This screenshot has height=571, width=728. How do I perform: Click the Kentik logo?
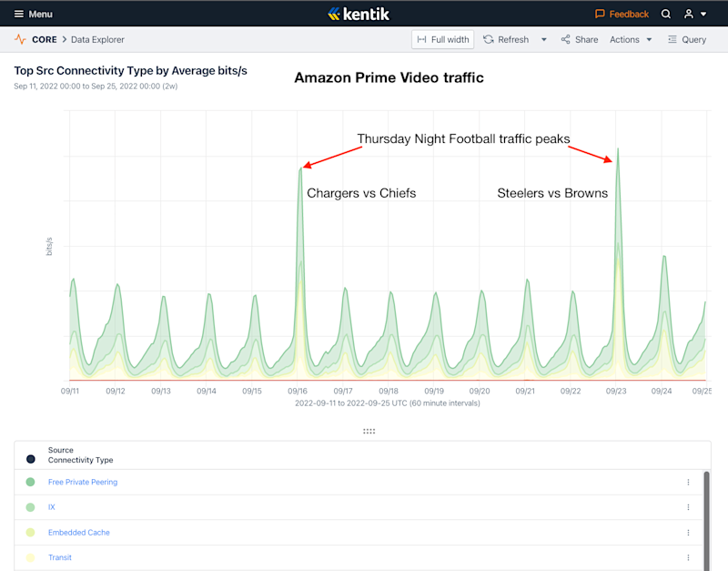click(359, 14)
